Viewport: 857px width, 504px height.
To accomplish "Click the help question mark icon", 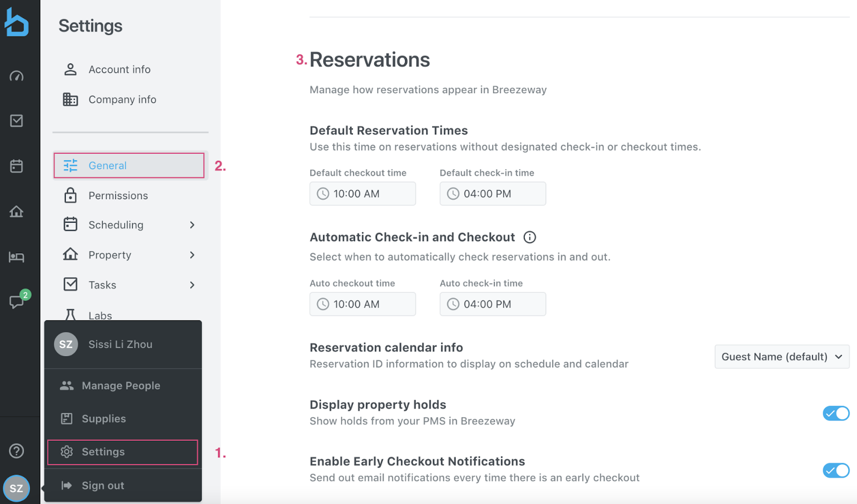I will [x=17, y=450].
